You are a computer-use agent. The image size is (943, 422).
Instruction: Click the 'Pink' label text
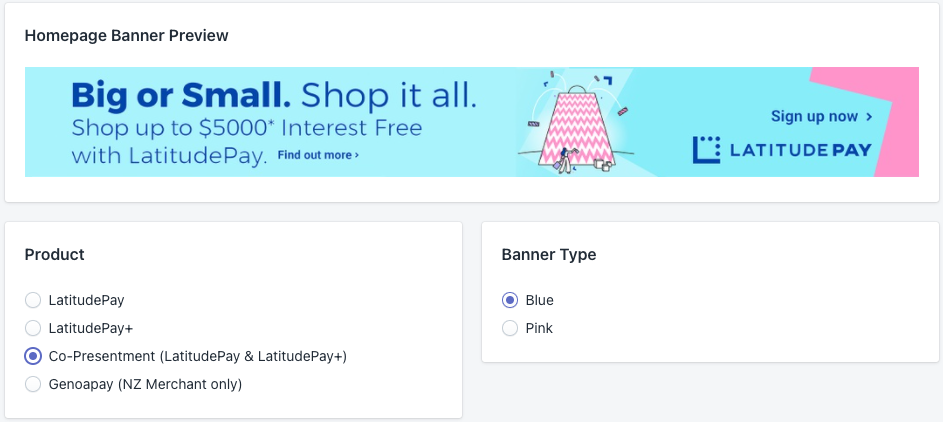click(539, 328)
